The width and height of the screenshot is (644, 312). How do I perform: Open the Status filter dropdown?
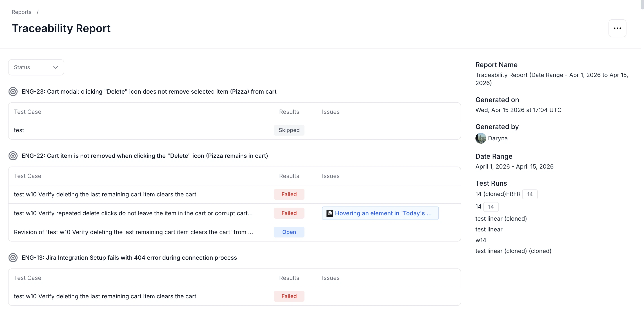tap(36, 67)
